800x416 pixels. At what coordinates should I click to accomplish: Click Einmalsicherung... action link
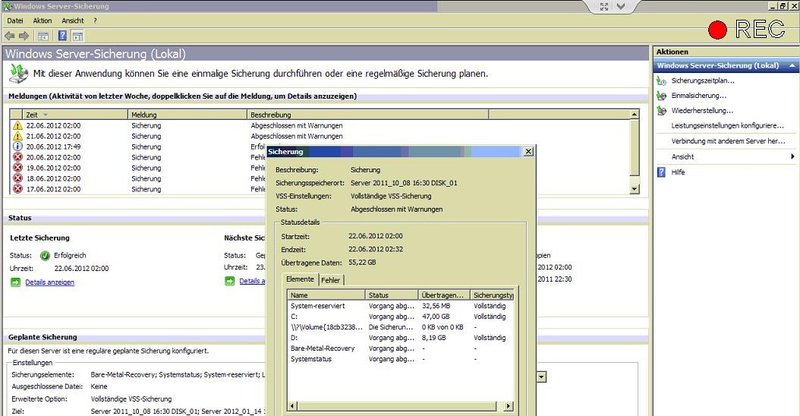click(x=698, y=95)
